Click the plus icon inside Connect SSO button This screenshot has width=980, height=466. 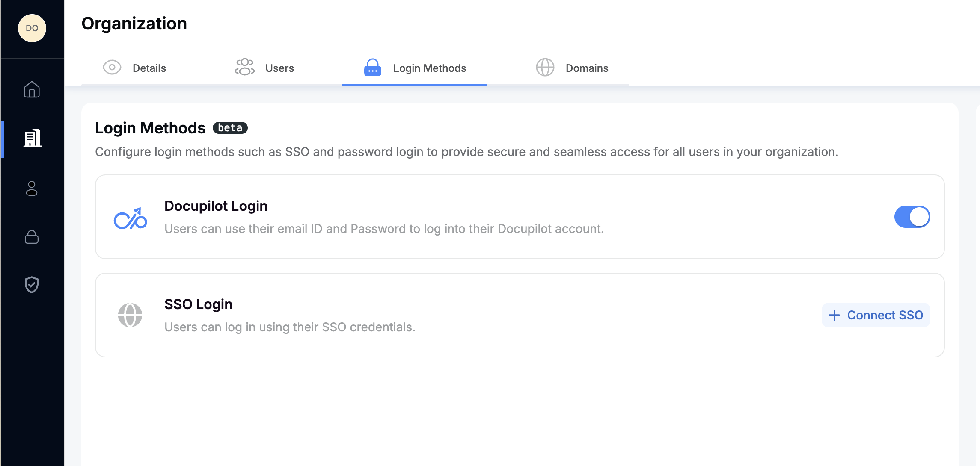click(x=834, y=315)
